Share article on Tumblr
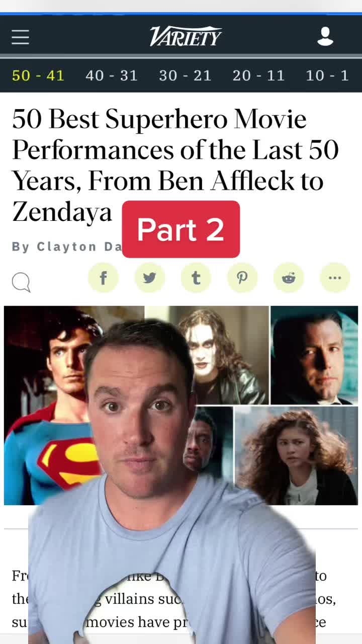Viewport: 362px width, 644px height. tap(196, 277)
